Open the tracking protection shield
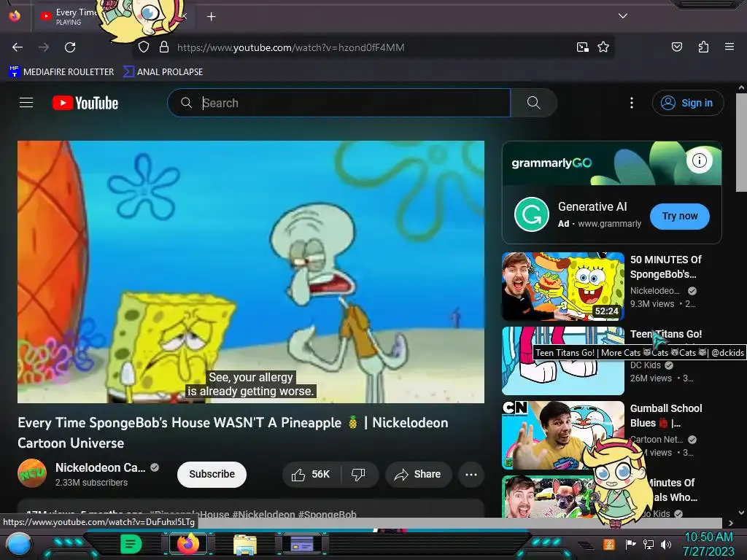The width and height of the screenshot is (747, 560). tap(144, 47)
